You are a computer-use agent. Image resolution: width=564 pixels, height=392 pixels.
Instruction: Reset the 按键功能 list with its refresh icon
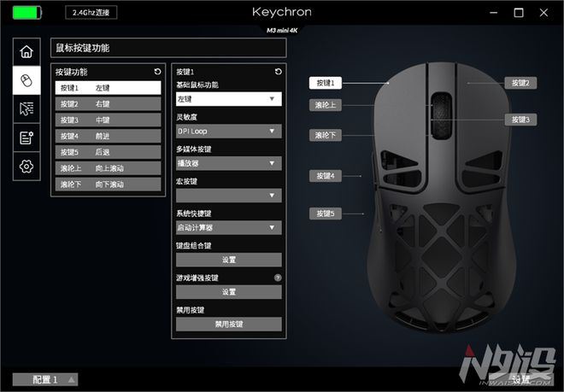pyautogui.click(x=157, y=72)
